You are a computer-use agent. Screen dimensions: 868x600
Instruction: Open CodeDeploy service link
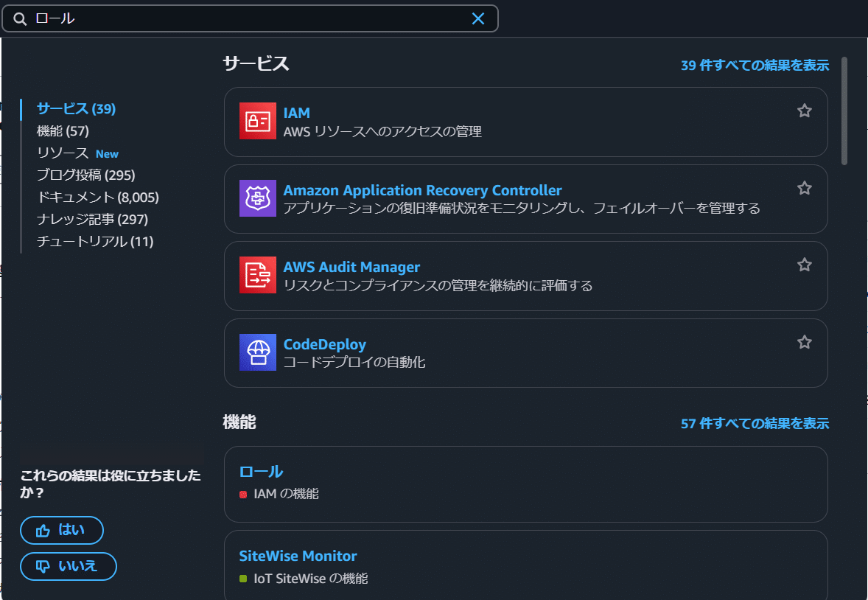[325, 345]
